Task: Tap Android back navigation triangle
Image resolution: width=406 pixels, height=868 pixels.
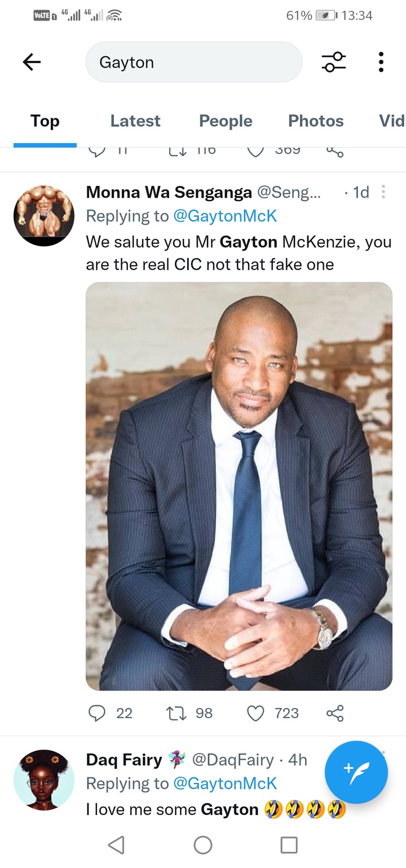Action: 116,844
